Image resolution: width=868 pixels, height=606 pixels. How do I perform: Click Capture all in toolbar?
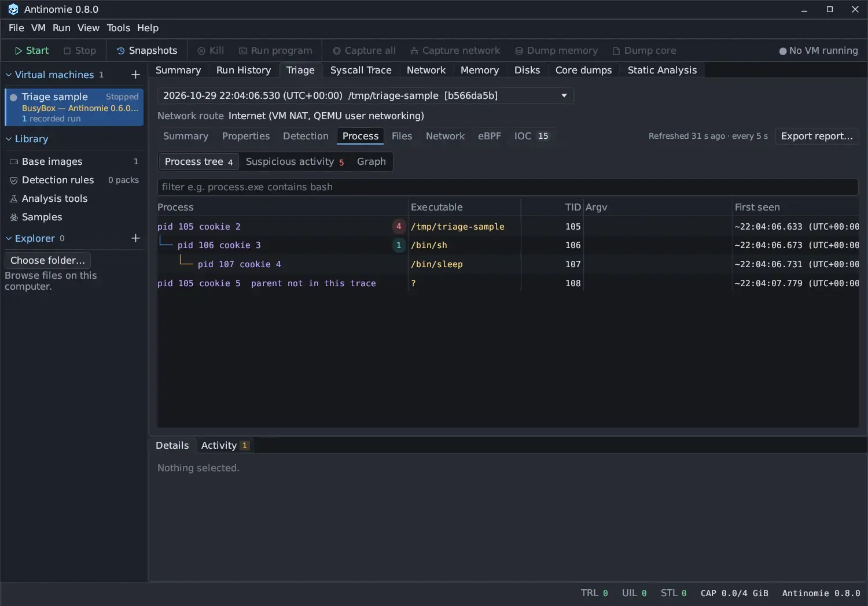(x=364, y=51)
